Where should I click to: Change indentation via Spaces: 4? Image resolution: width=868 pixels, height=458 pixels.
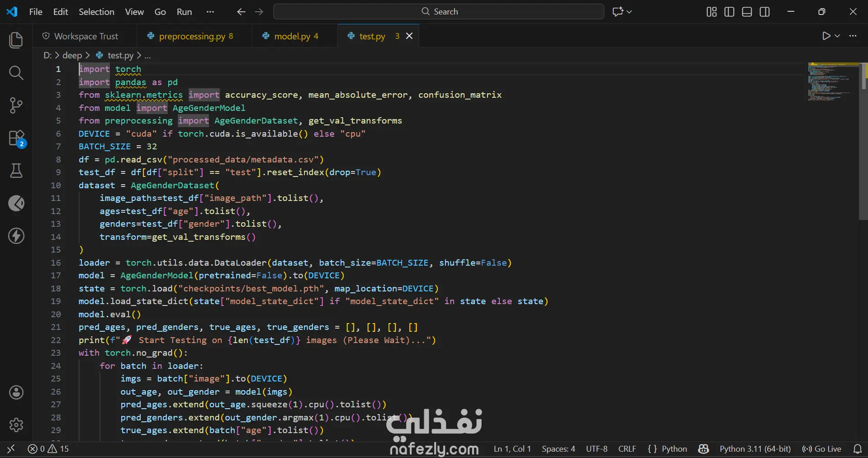(559, 449)
